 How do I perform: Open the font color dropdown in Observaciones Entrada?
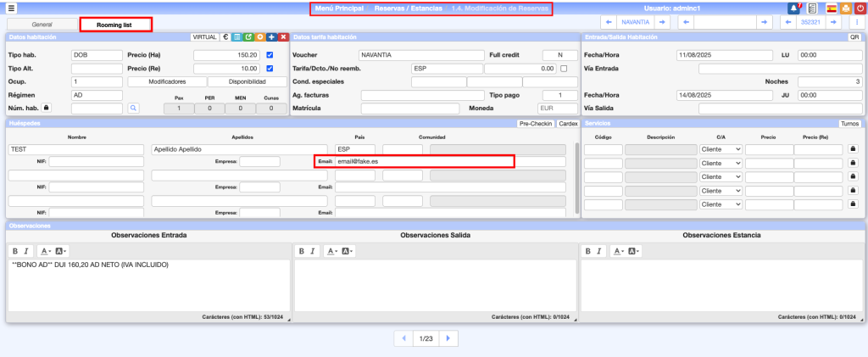coord(45,251)
